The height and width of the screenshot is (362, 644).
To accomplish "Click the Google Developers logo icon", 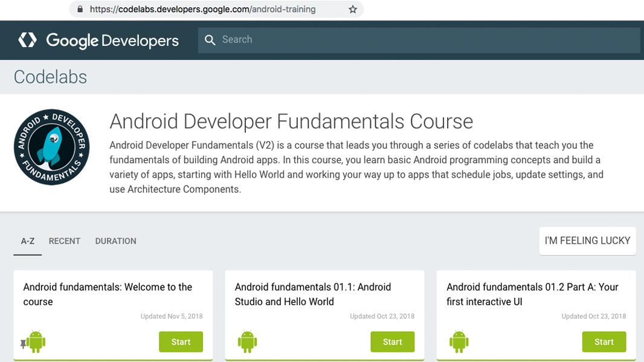I will (x=27, y=40).
